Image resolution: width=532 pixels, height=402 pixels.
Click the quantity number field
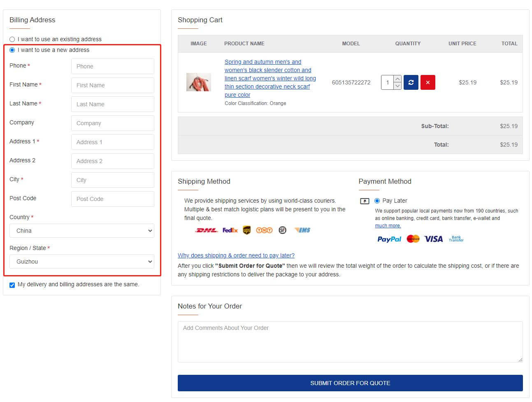387,82
